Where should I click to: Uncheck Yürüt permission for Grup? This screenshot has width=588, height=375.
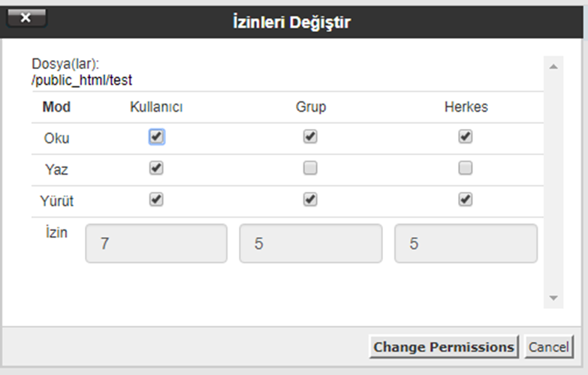click(x=310, y=200)
